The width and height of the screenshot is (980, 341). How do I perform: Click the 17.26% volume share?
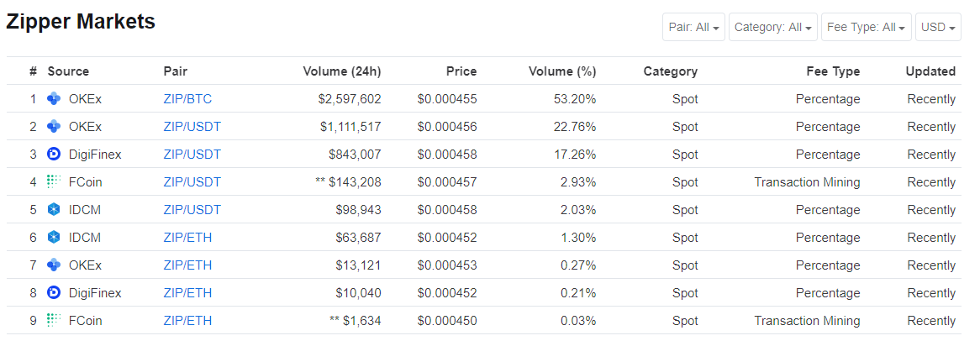(577, 155)
